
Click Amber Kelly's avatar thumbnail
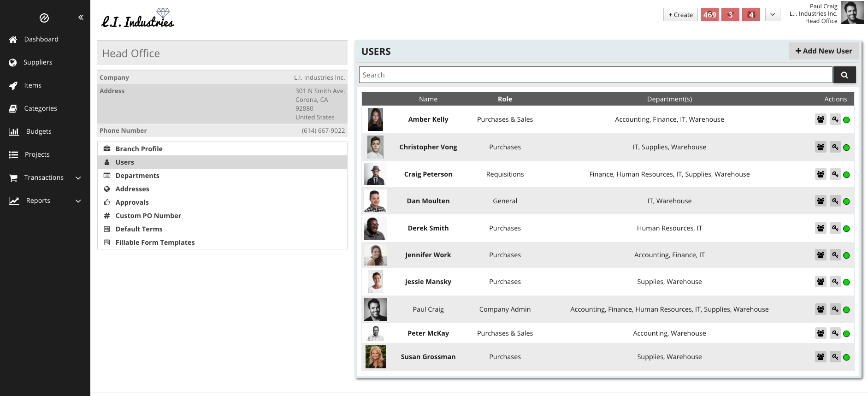pos(375,119)
